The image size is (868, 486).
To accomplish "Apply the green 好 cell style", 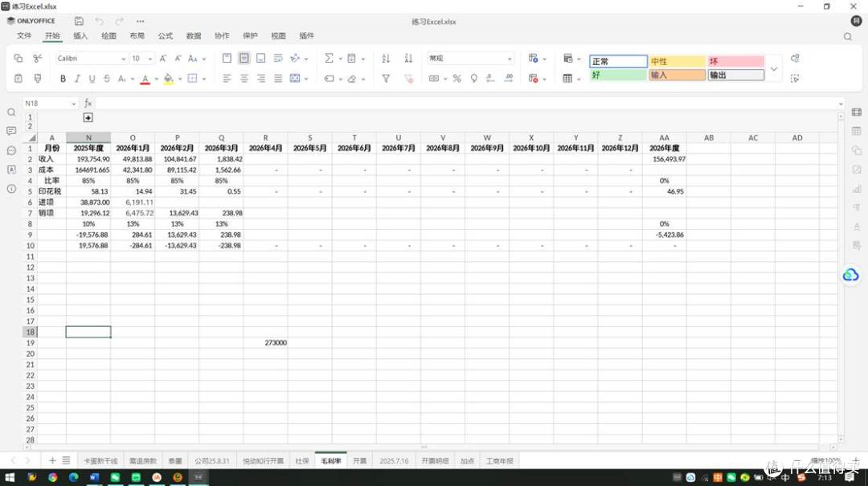I will click(618, 75).
